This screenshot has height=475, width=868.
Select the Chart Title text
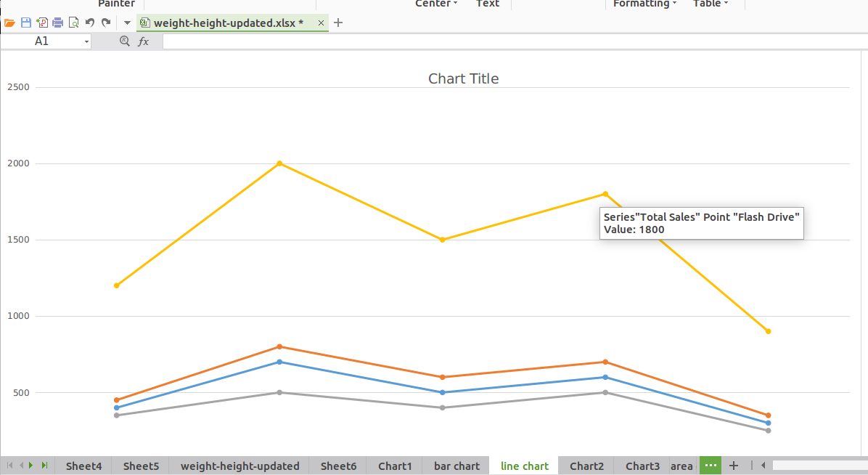[463, 78]
